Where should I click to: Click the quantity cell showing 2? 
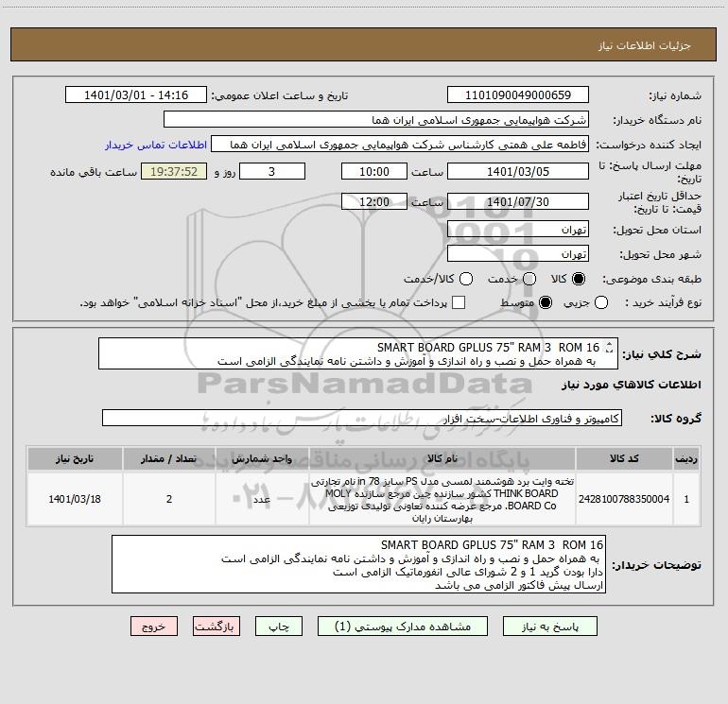coord(169,499)
